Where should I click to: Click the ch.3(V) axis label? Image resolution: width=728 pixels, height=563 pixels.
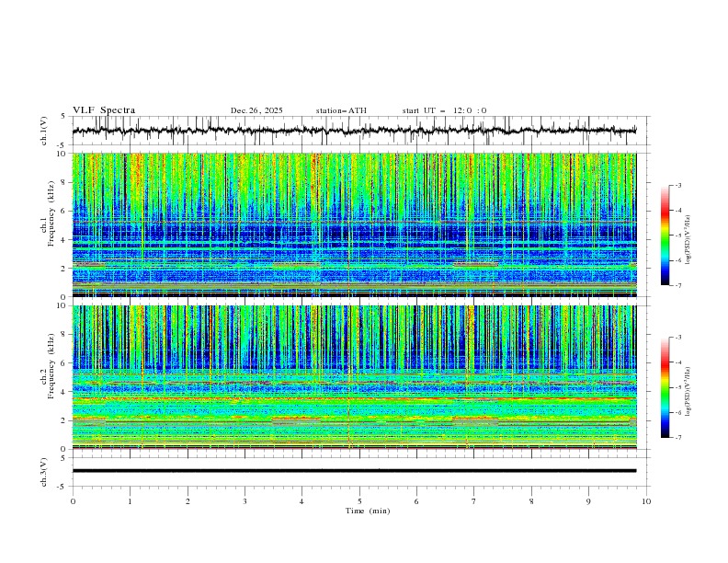[44, 471]
